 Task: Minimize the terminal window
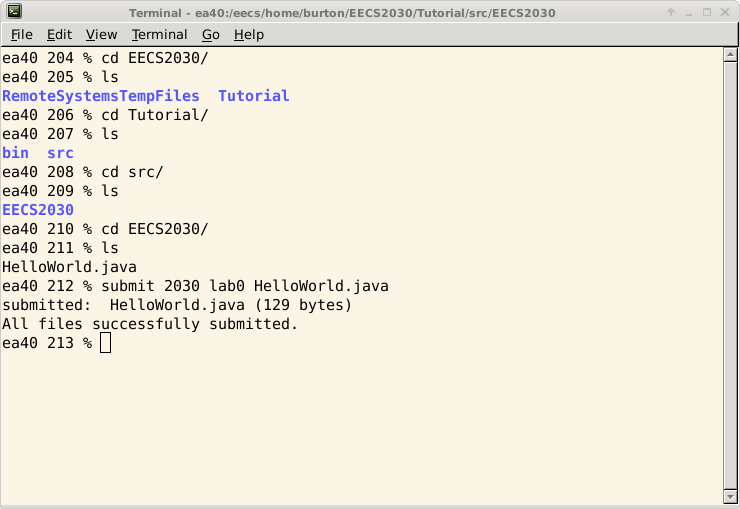(x=689, y=12)
